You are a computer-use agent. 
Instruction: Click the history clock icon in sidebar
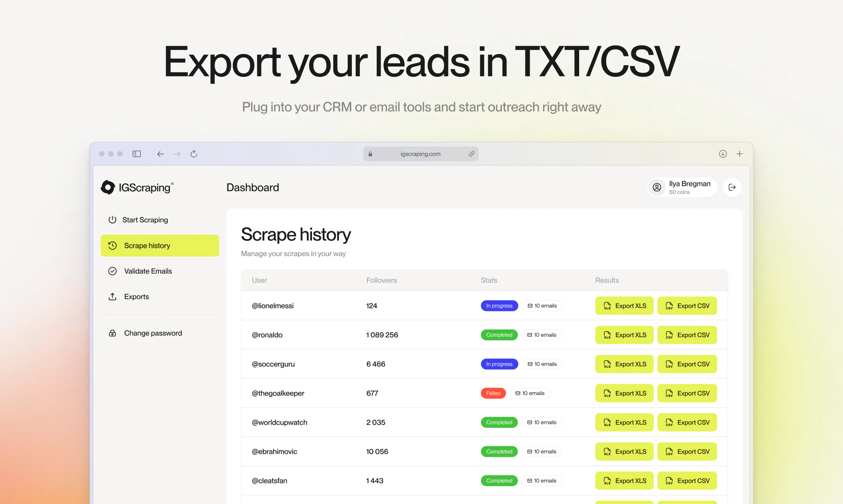pos(112,246)
